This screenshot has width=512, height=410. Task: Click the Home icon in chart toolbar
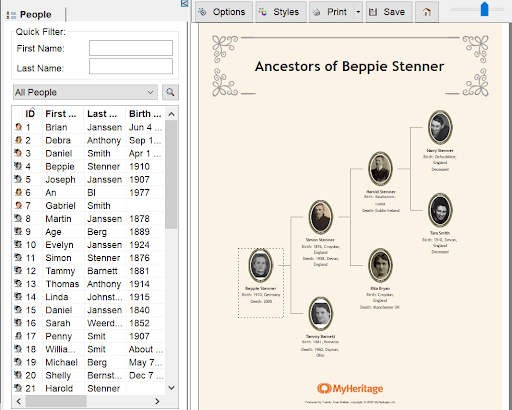[x=427, y=12]
